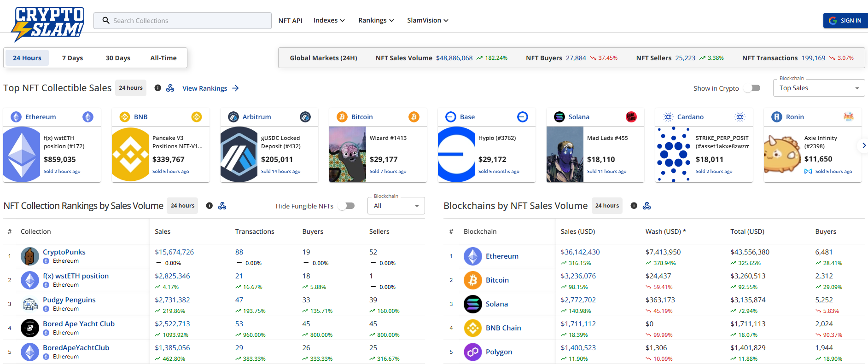868x364 pixels.
Task: Click the info icon beside Top NFT Collectible Sales
Action: click(158, 88)
